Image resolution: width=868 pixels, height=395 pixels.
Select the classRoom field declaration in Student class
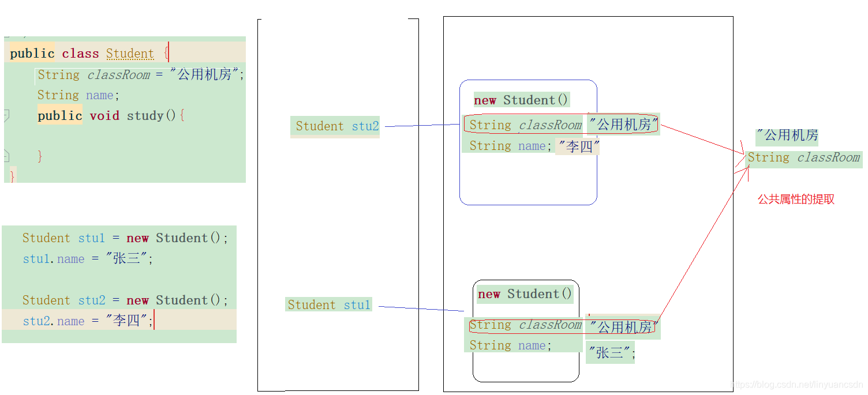click(x=139, y=74)
